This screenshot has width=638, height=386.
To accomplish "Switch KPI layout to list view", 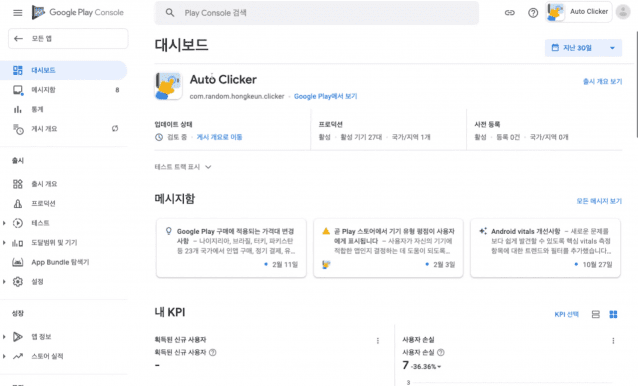I will (x=595, y=314).
